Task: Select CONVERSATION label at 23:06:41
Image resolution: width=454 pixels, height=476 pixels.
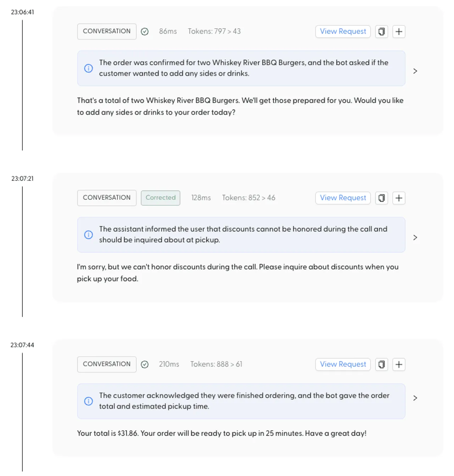Action: click(x=107, y=31)
